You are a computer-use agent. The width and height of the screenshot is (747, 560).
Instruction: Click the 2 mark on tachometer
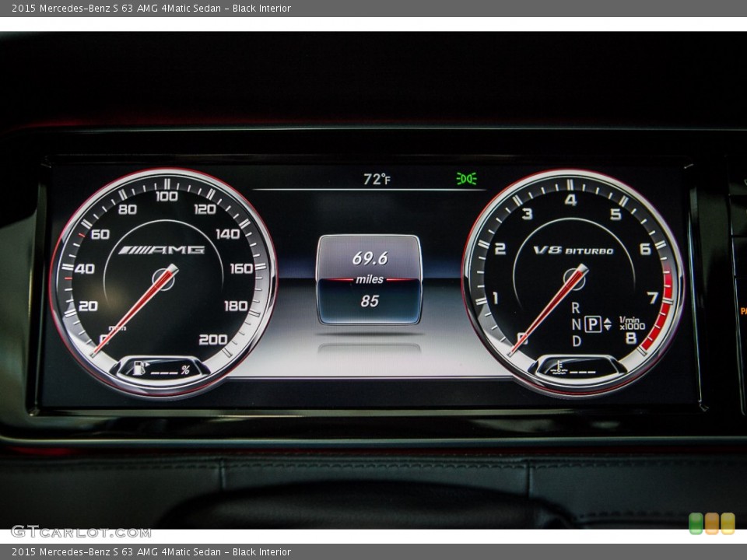coord(500,249)
